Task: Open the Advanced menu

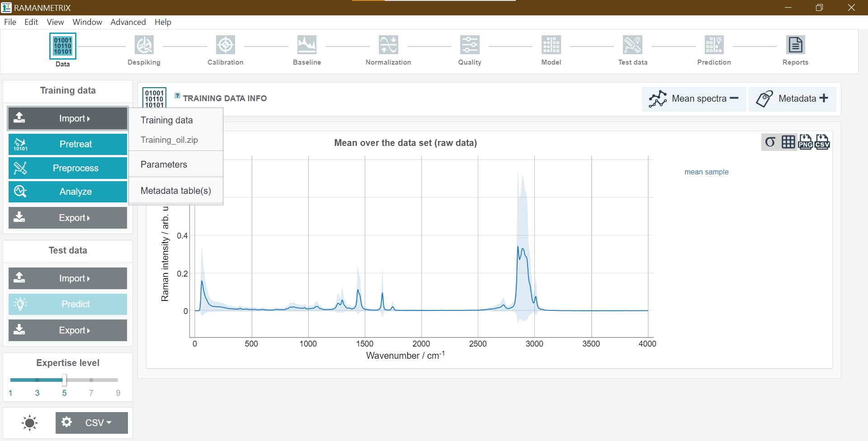Action: [128, 22]
